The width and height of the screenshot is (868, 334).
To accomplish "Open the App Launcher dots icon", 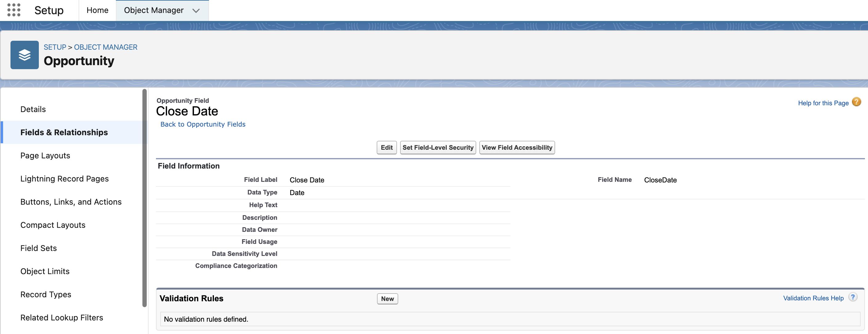I will (14, 10).
